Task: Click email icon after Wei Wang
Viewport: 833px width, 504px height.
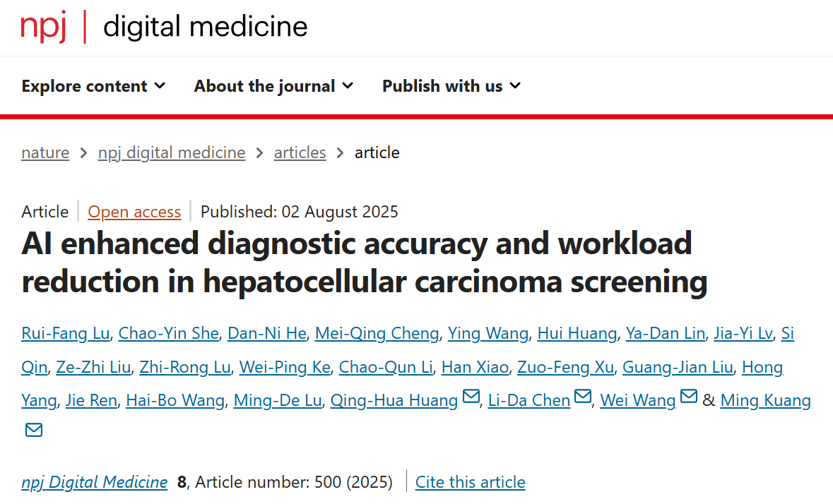Action: point(689,397)
